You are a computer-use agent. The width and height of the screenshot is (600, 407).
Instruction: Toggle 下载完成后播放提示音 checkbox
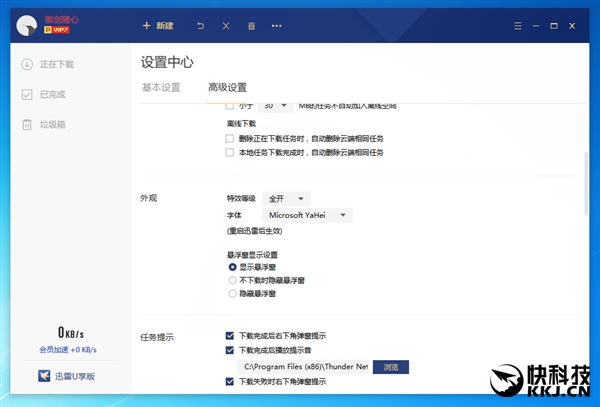pyautogui.click(x=230, y=350)
